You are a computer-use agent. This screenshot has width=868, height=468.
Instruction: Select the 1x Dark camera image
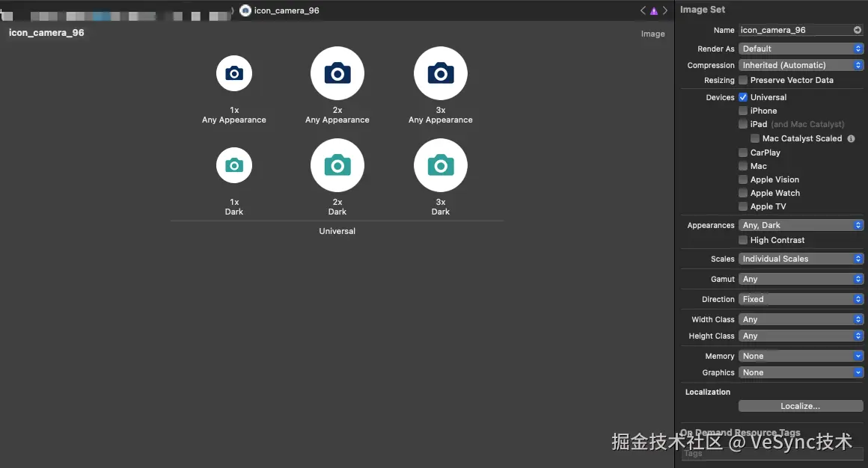pos(234,165)
